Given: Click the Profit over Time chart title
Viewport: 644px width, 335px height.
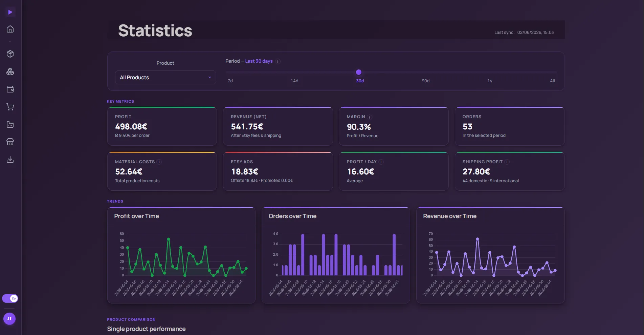Looking at the screenshot, I should click(136, 216).
